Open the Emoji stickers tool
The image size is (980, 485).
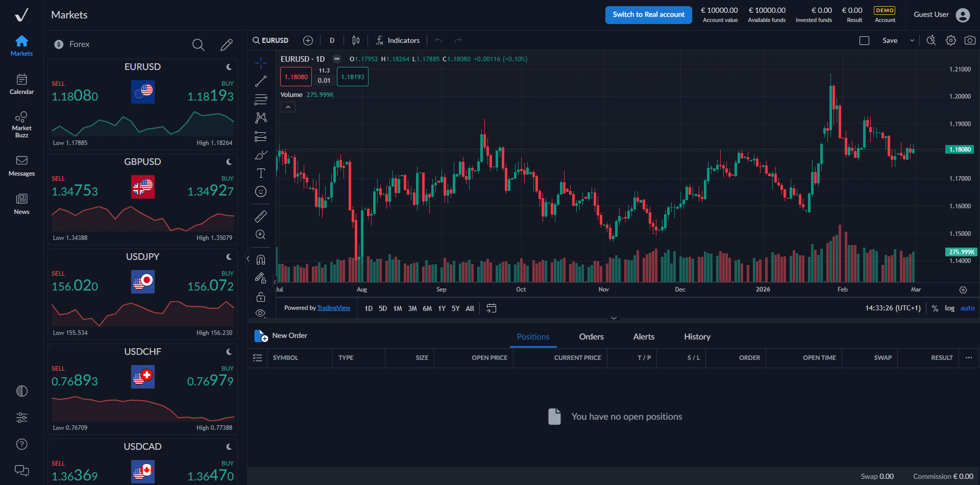(260, 191)
